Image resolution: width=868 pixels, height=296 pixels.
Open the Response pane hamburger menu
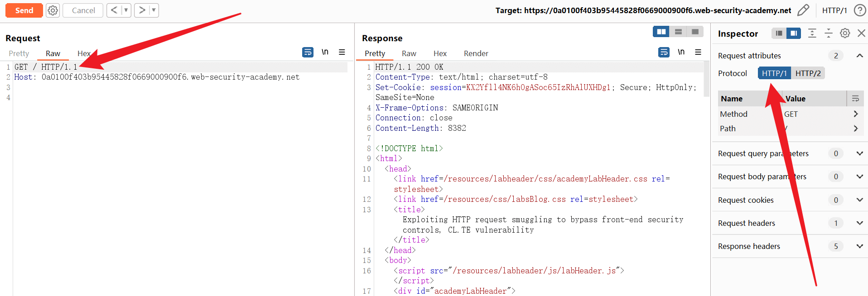698,53
